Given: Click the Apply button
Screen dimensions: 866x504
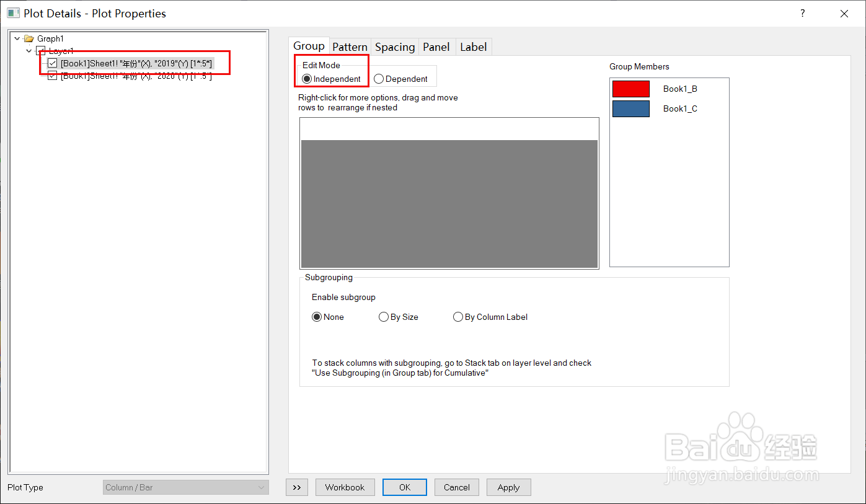Looking at the screenshot, I should click(508, 487).
